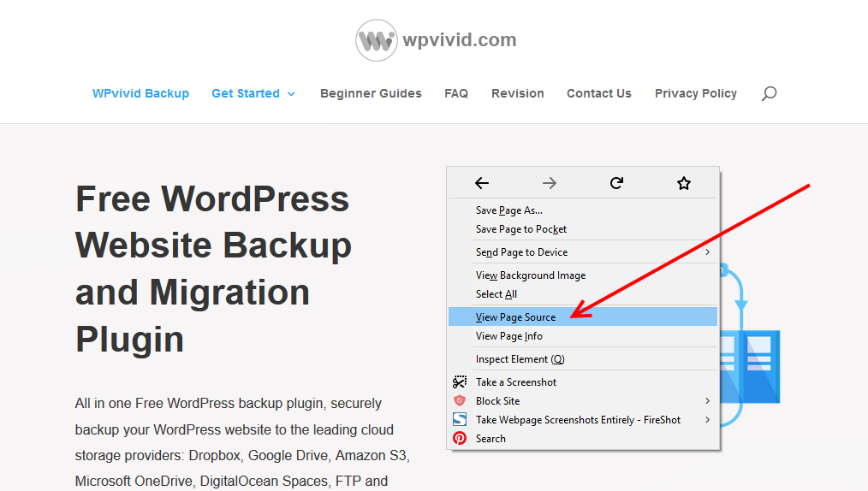Click the Free WordPress Website Backup heading
Screen dimensions: 868x491
point(214,269)
